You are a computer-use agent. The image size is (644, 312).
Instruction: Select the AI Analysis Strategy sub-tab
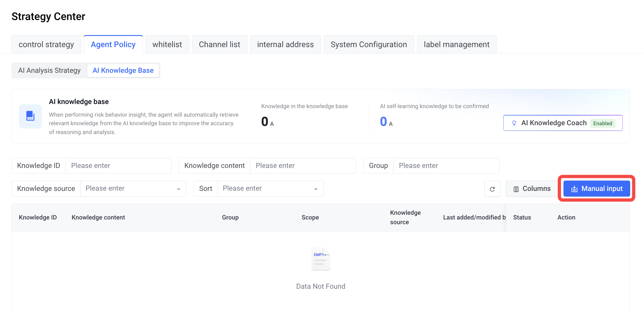[x=50, y=70]
